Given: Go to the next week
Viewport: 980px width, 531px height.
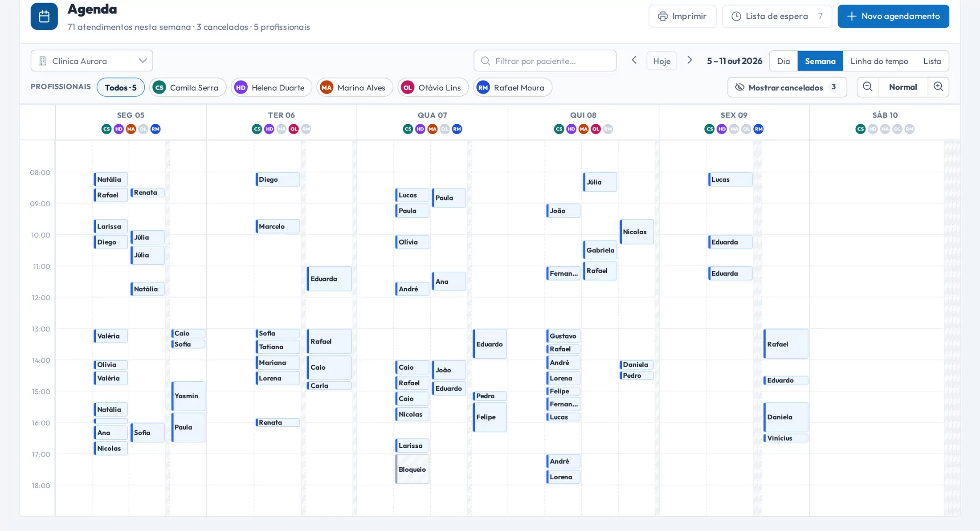Looking at the screenshot, I should click(690, 60).
